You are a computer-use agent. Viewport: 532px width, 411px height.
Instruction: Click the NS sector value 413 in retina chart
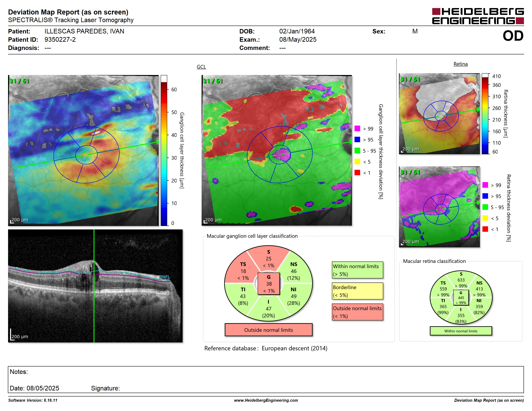point(479,289)
